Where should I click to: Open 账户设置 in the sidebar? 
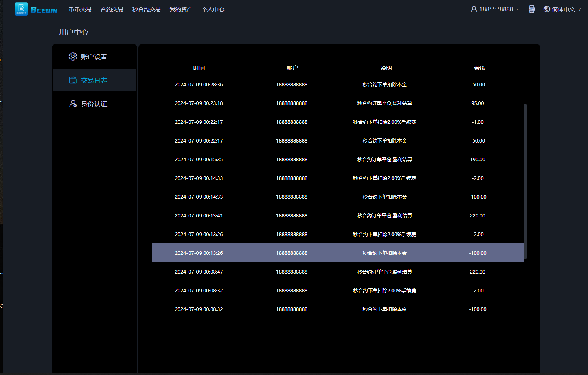pos(94,57)
